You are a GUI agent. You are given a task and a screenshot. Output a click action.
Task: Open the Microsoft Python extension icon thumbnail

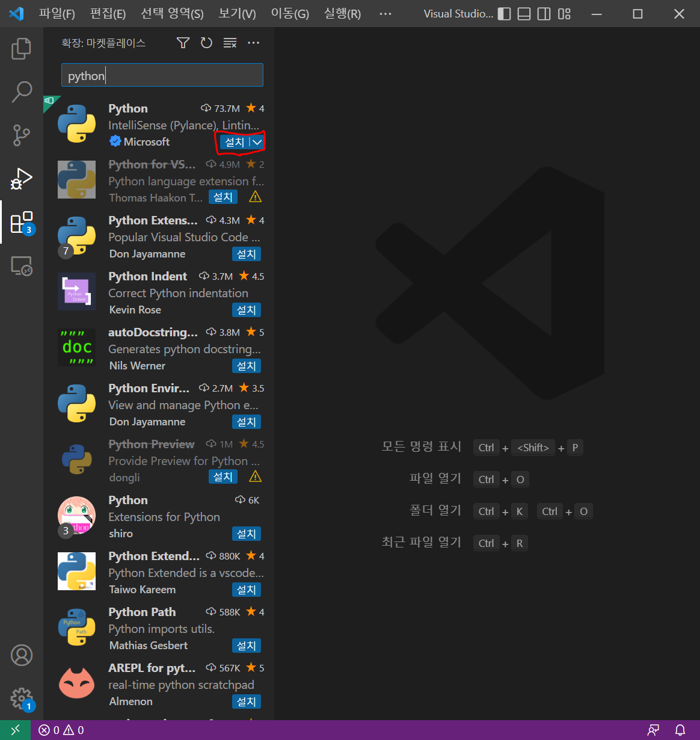pos(77,123)
